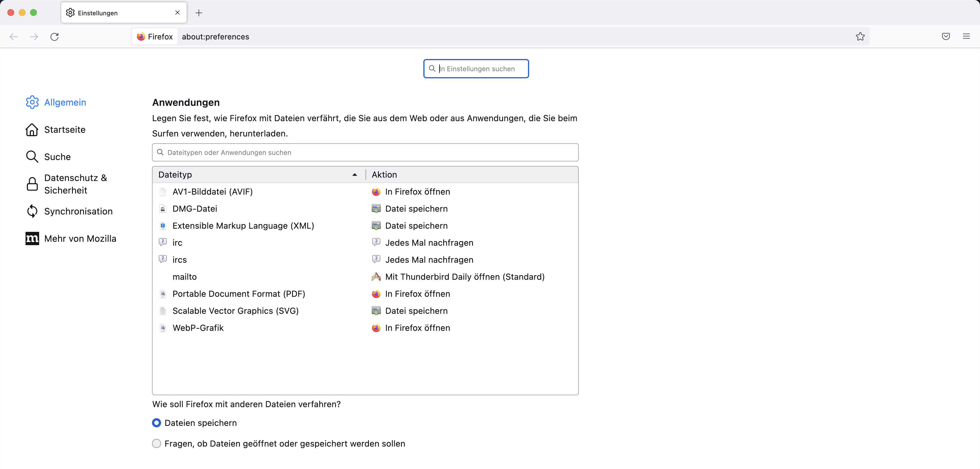The width and height of the screenshot is (980, 469).
Task: Click the Mozilla logo icon in sidebar
Action: pyautogui.click(x=32, y=239)
